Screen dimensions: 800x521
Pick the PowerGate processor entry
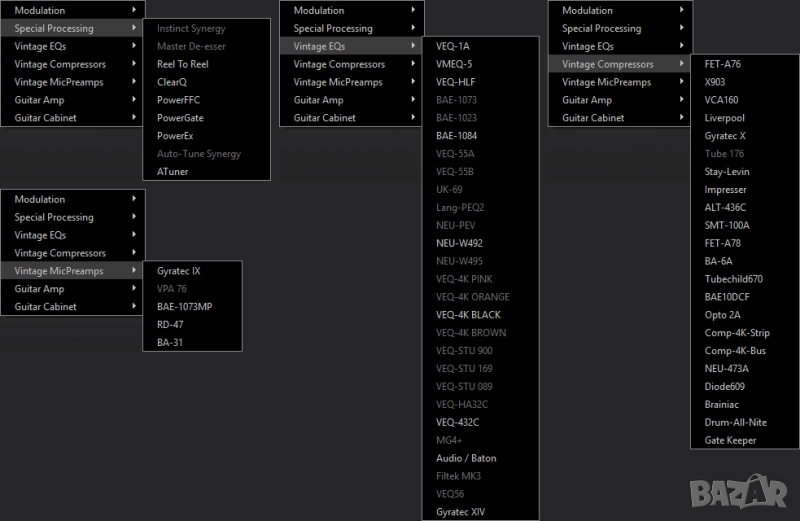click(179, 118)
